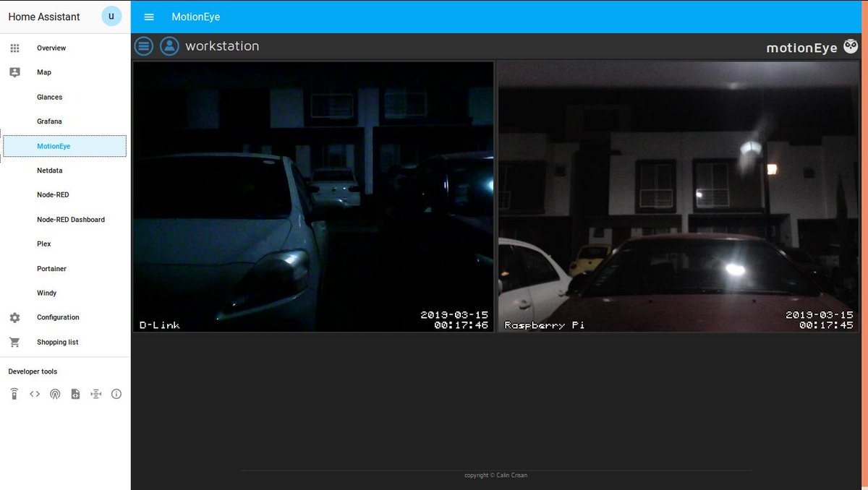Click the 00:17:46 timestamp on D-Link feed
Viewport: 868px width, 490px height.
tap(461, 325)
